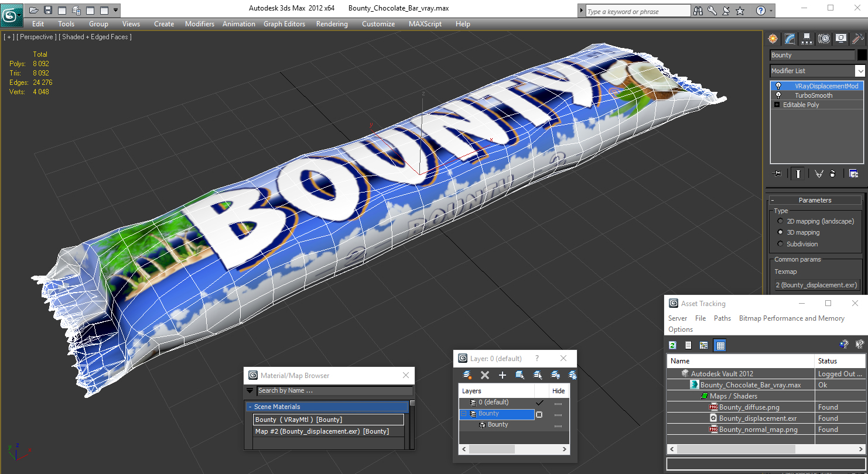Toggle current-layer checkmark for 0 (default) layer
The image size is (868, 474).
click(539, 403)
